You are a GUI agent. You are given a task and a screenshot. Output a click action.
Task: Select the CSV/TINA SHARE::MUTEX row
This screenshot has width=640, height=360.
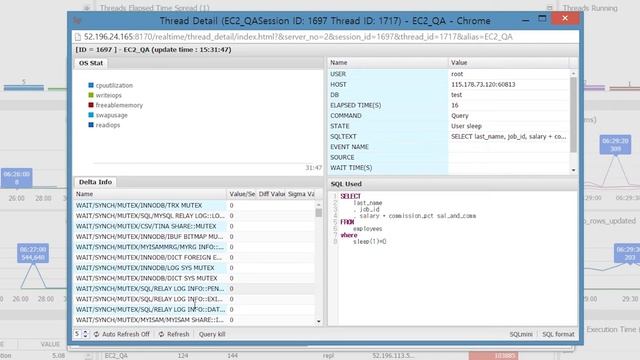[194, 226]
